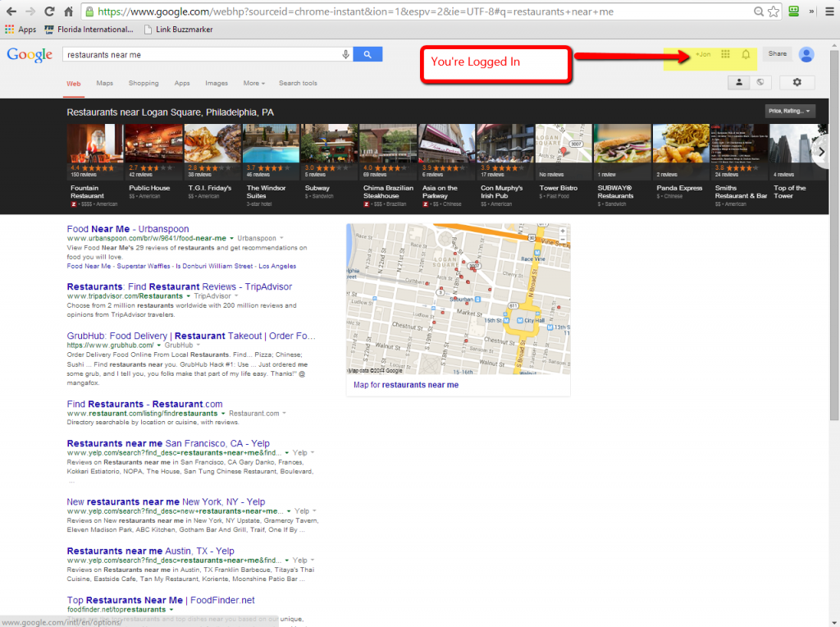The height and width of the screenshot is (627, 840).
Task: Open the Chrome menu
Action: 829,11
